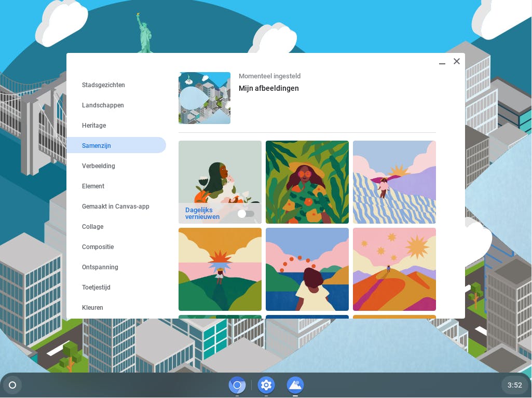Close the wallpaper picker window
The width and height of the screenshot is (532, 398).
[457, 61]
